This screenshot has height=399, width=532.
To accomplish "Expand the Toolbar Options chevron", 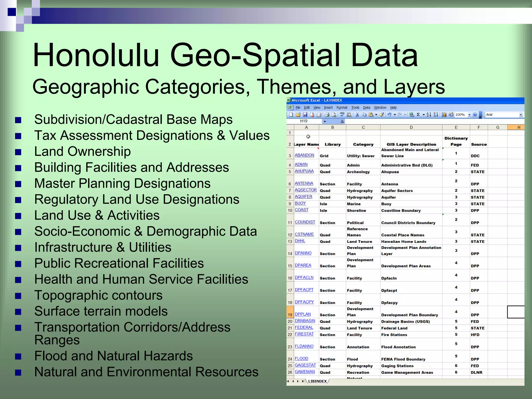I will click(x=481, y=115).
